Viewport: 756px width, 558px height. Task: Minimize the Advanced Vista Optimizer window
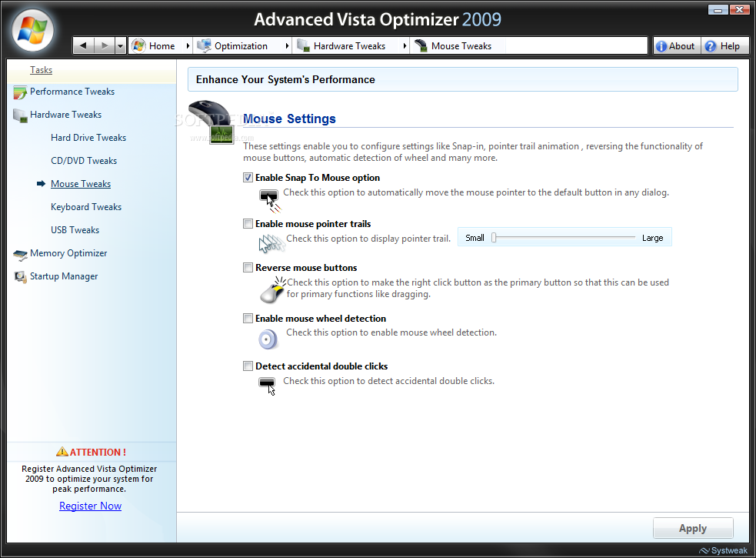(718, 10)
